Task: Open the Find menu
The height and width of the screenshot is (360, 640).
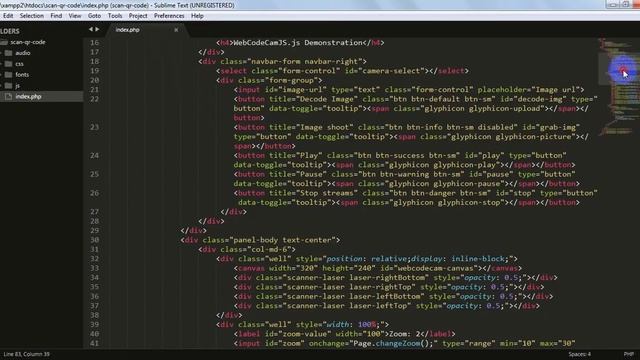Action: click(56, 16)
